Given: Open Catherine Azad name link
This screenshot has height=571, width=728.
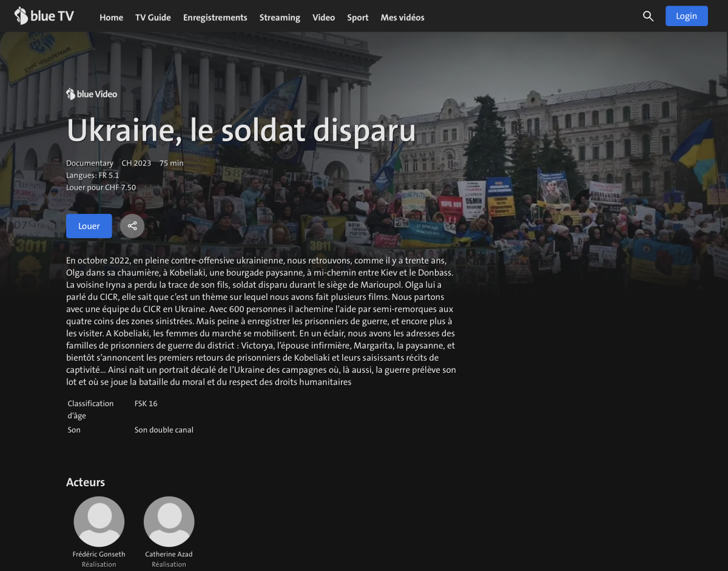Looking at the screenshot, I should point(169,554).
